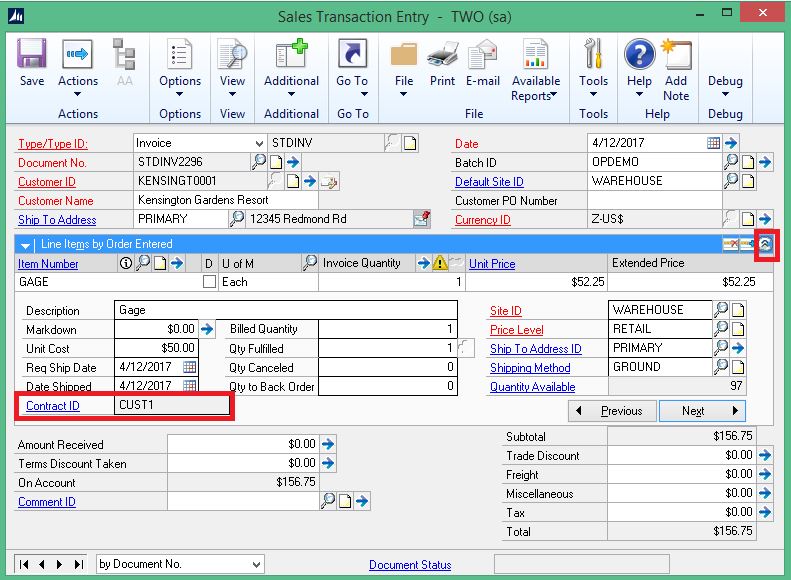Click the Line Items view dropdown triangle
Image resolution: width=791 pixels, height=580 pixels.
(25, 246)
